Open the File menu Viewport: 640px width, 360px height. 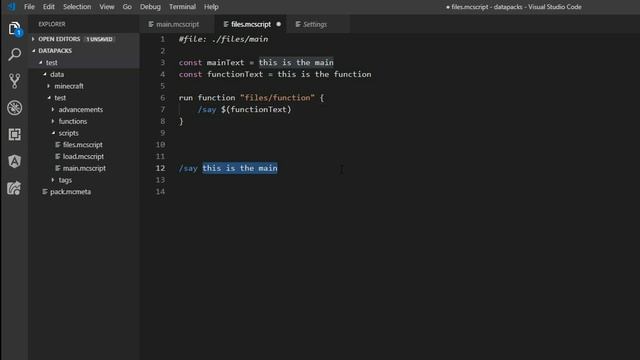29,7
